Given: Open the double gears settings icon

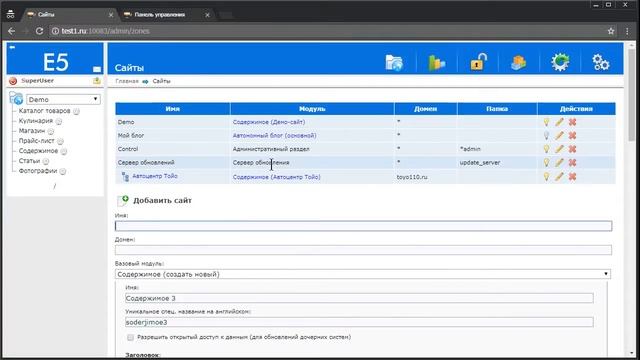Looking at the screenshot, I should (x=601, y=62).
